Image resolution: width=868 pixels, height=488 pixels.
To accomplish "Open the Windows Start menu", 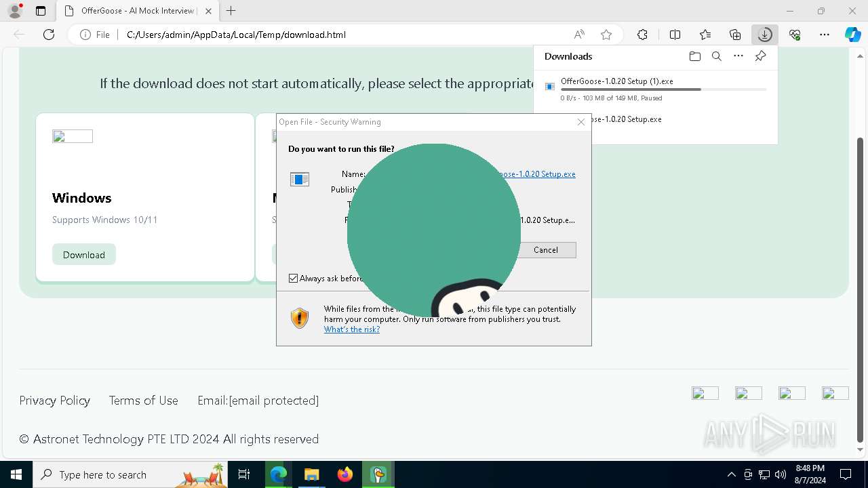I will click(x=16, y=474).
